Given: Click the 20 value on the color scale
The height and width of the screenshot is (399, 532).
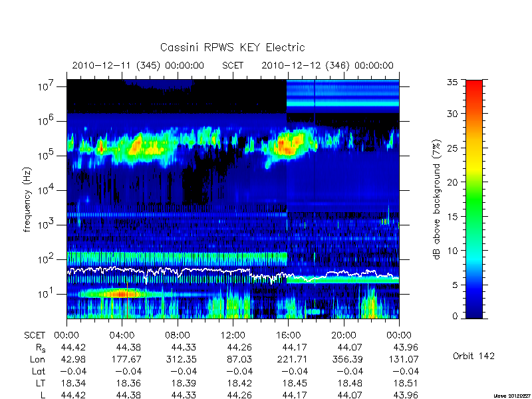Looking at the screenshot, I should tap(452, 182).
